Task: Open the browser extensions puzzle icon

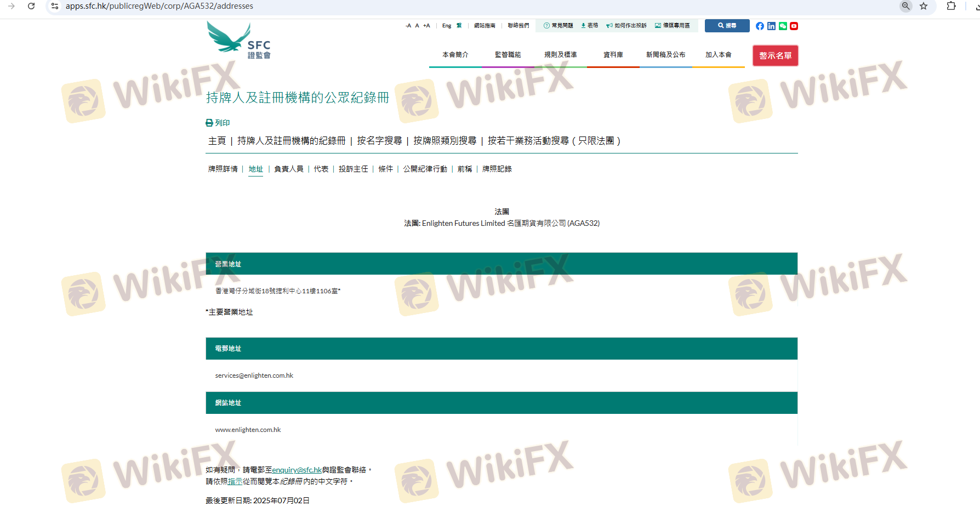Action: pos(951,6)
